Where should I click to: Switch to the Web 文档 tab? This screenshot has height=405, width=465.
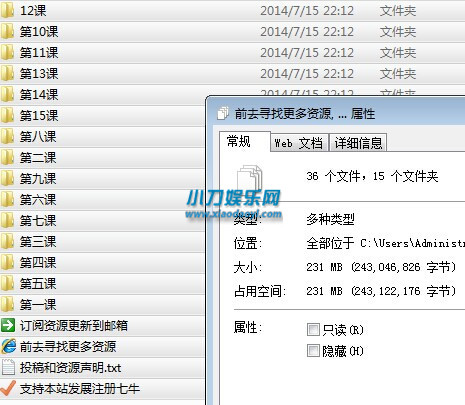(299, 143)
